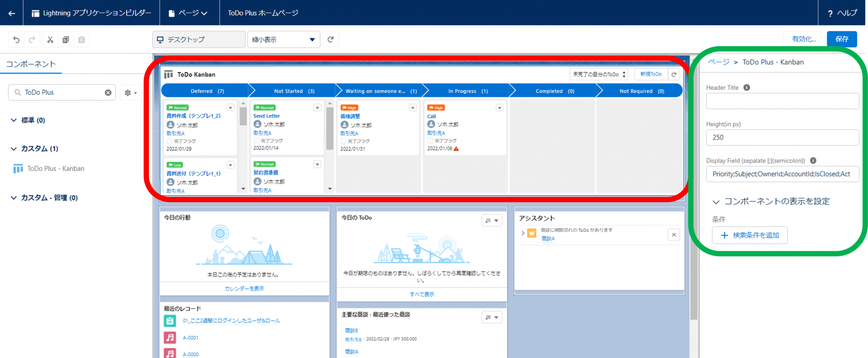Image resolution: width=868 pixels, height=358 pixels.
Task: Open the component list gear settings
Action: [130, 92]
